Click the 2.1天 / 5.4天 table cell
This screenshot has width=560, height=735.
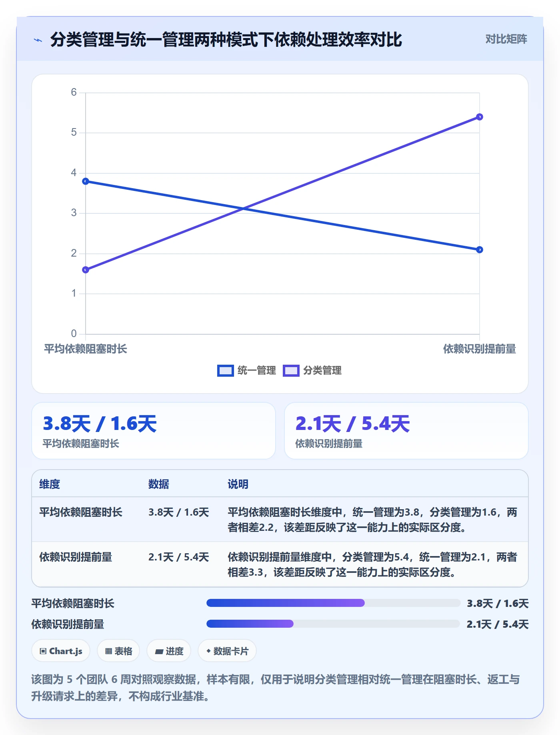tap(179, 557)
